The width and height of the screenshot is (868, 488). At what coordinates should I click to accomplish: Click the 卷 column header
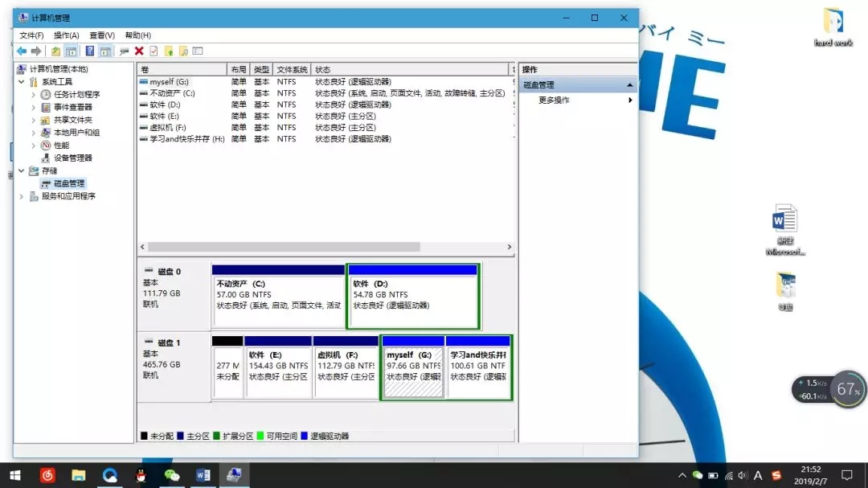pos(182,69)
